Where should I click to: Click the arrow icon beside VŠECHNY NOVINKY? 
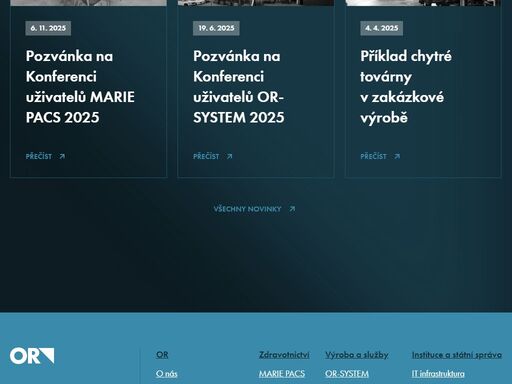(x=292, y=209)
